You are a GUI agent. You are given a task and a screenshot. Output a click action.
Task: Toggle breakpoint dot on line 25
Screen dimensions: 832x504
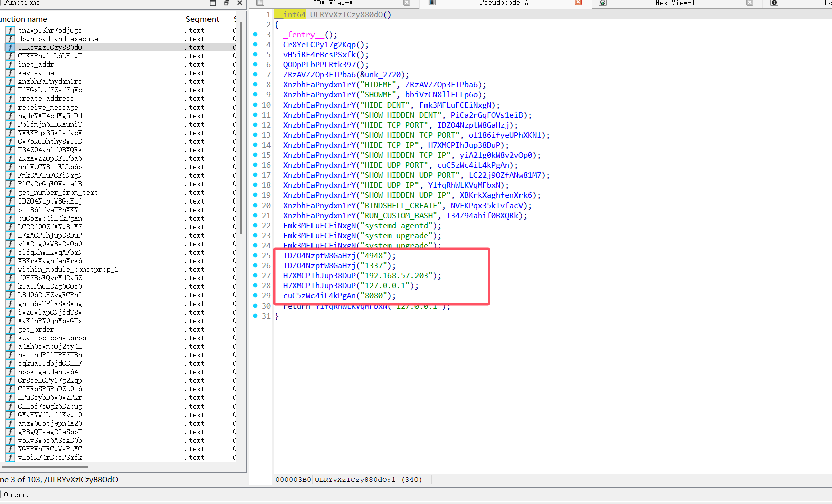pos(255,255)
